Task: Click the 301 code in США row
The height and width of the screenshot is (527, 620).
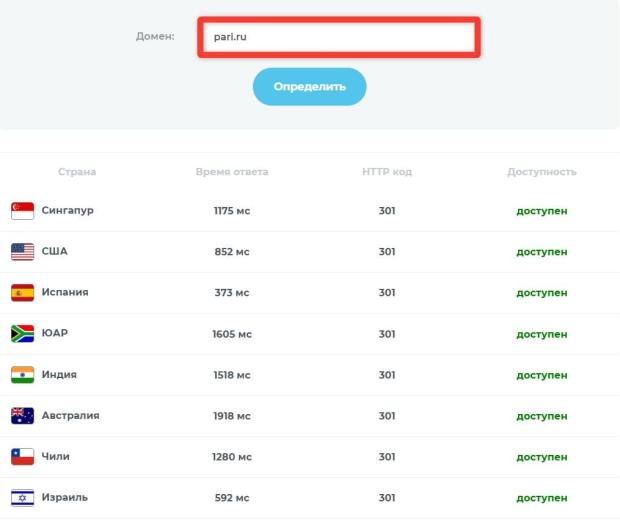Action: pos(387,252)
